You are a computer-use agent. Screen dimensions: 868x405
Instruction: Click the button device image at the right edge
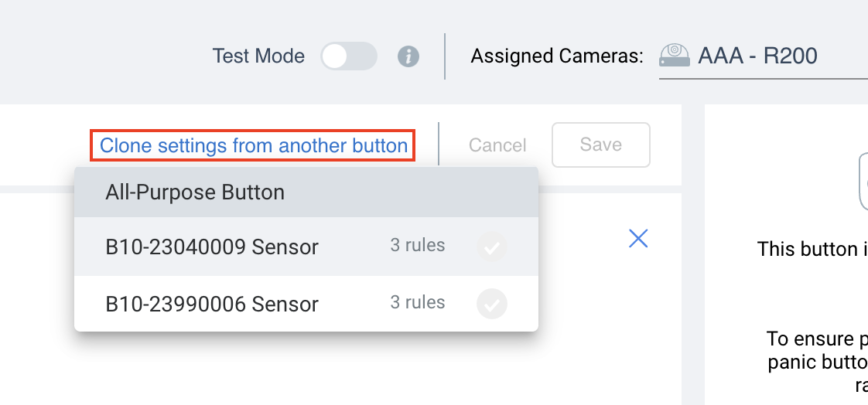[863, 182]
